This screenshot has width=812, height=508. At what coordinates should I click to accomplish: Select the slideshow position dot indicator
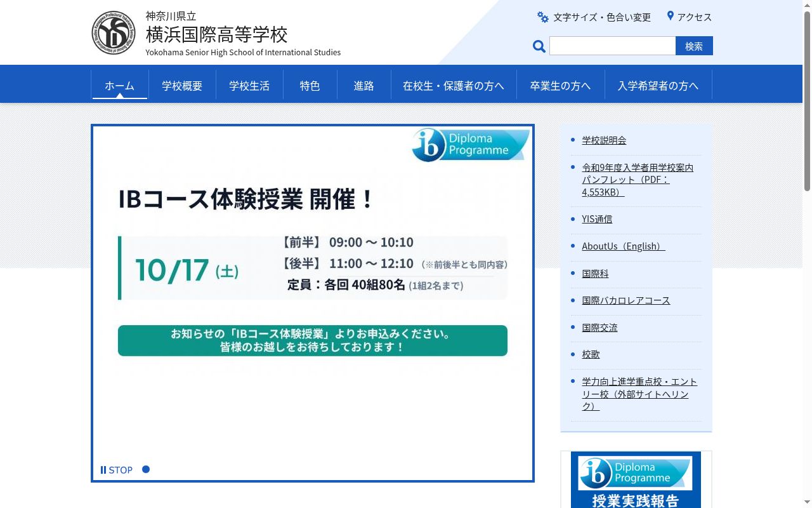tap(146, 469)
